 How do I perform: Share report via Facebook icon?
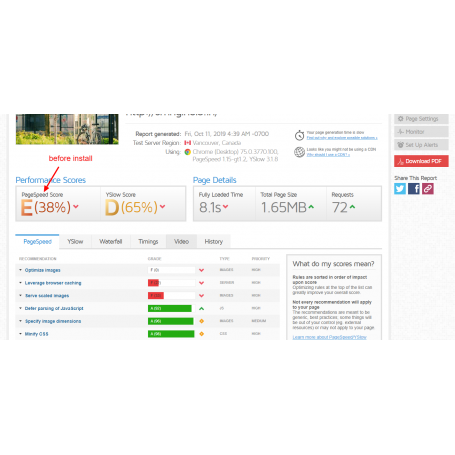414,189
